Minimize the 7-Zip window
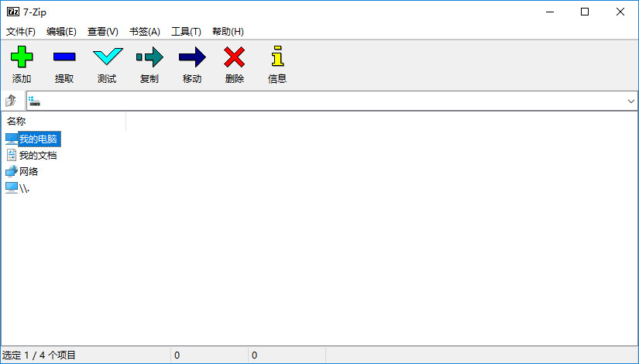The width and height of the screenshot is (639, 364). click(550, 12)
